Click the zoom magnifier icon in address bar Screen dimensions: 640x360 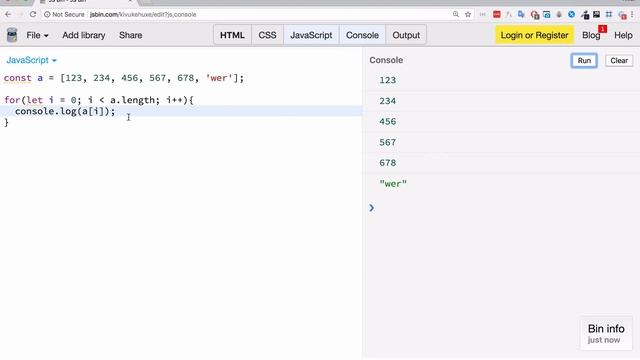click(456, 14)
